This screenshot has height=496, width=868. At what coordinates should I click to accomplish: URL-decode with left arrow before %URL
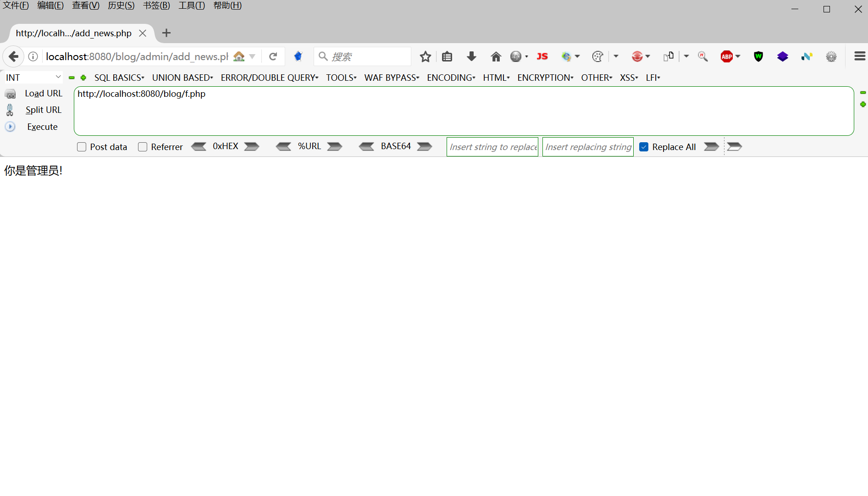(283, 146)
